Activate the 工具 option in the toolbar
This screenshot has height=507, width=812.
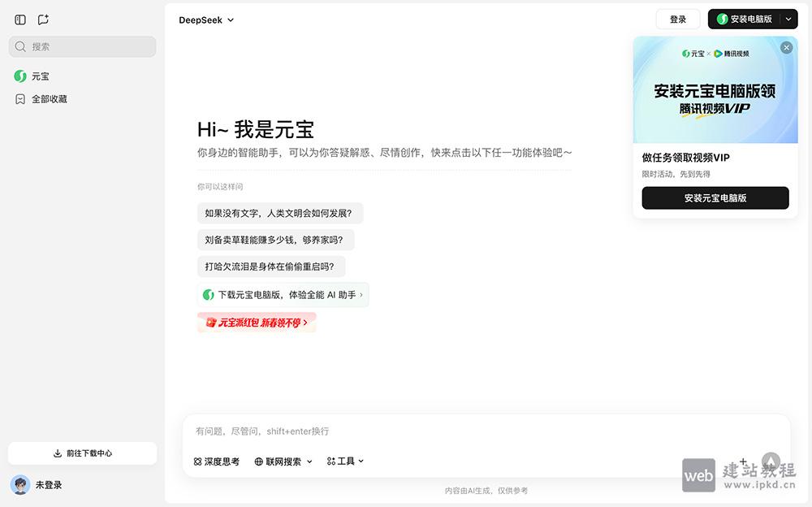pyautogui.click(x=341, y=461)
